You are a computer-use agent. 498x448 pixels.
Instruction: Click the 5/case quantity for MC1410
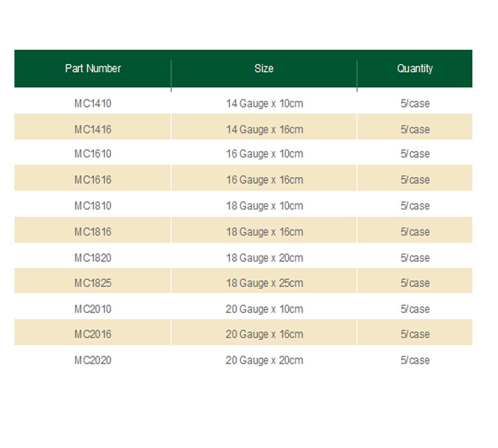[x=415, y=104]
